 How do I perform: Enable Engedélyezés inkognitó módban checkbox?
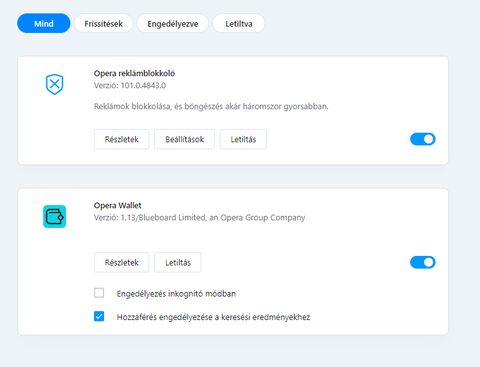point(99,293)
